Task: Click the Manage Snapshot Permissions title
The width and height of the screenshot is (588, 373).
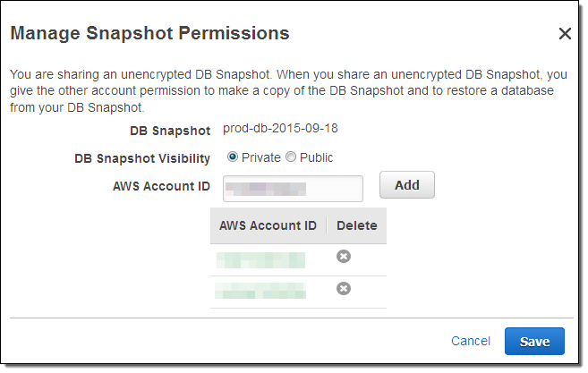Action: tap(149, 34)
